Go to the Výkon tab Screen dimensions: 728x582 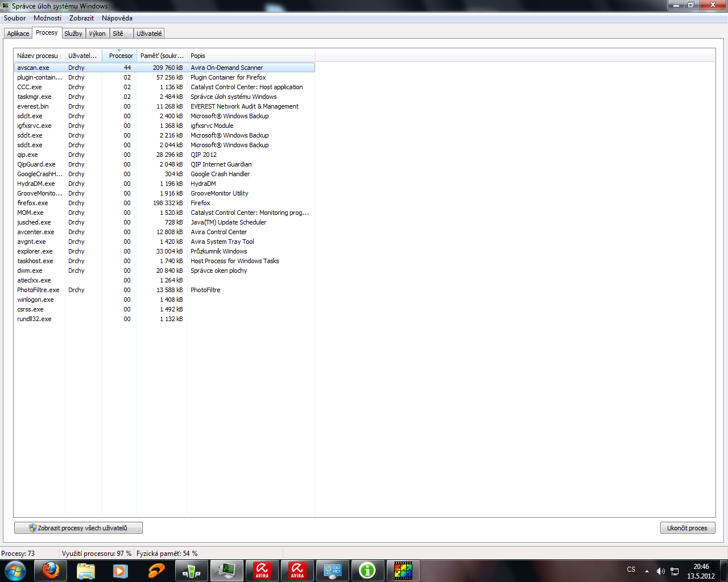tap(97, 34)
